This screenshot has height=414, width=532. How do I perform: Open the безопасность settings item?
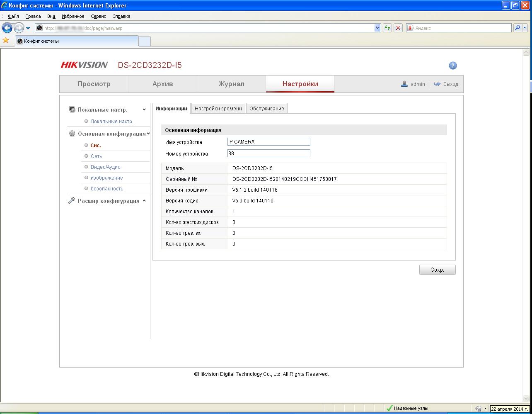tap(107, 189)
